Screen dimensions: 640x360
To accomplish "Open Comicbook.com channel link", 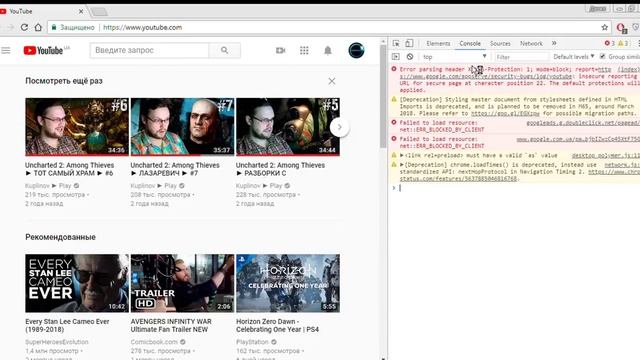I will click(x=154, y=342).
